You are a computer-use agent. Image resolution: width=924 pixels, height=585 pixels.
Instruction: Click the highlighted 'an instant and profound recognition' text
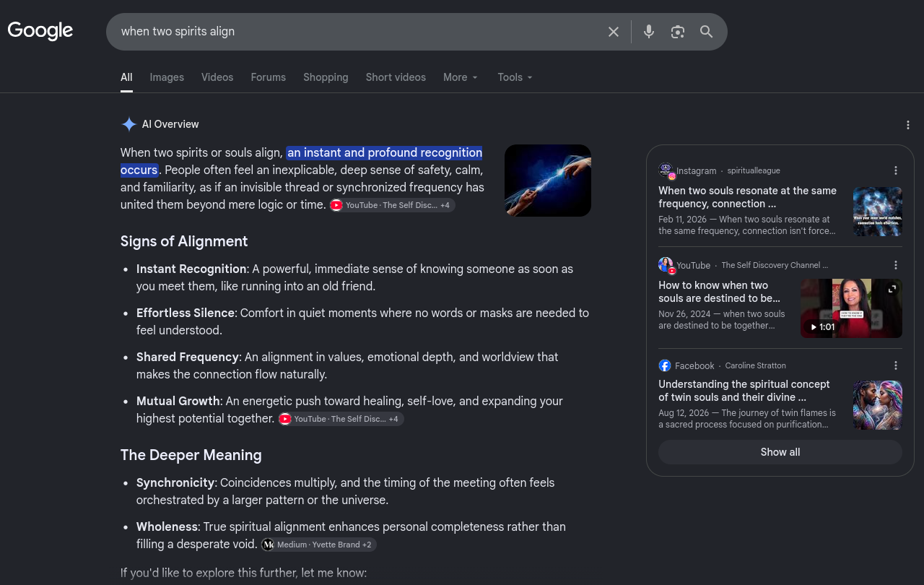click(385, 153)
